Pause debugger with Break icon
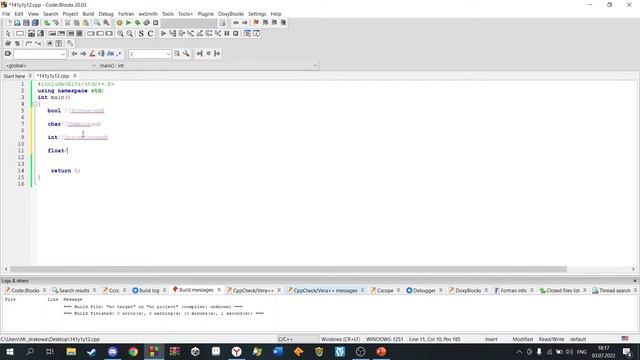Viewport: 640px width, 360px height. coord(227,33)
